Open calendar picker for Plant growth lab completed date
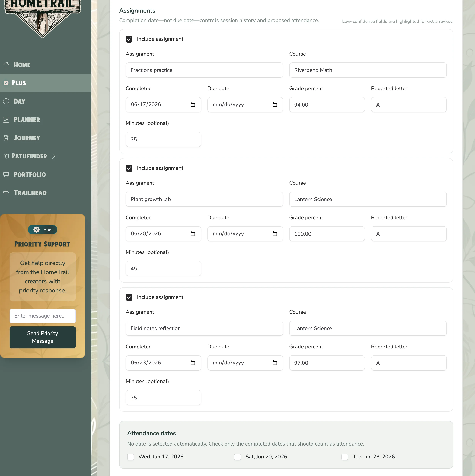 pyautogui.click(x=193, y=234)
